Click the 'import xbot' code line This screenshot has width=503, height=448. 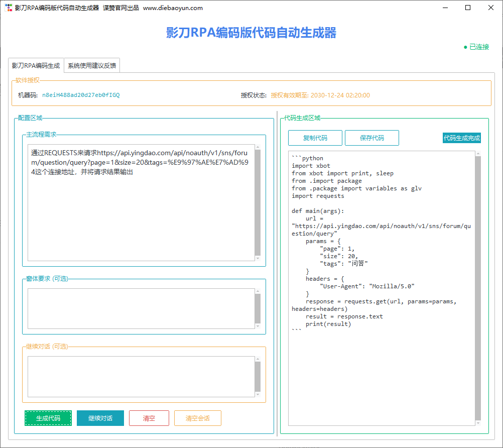click(x=311, y=166)
